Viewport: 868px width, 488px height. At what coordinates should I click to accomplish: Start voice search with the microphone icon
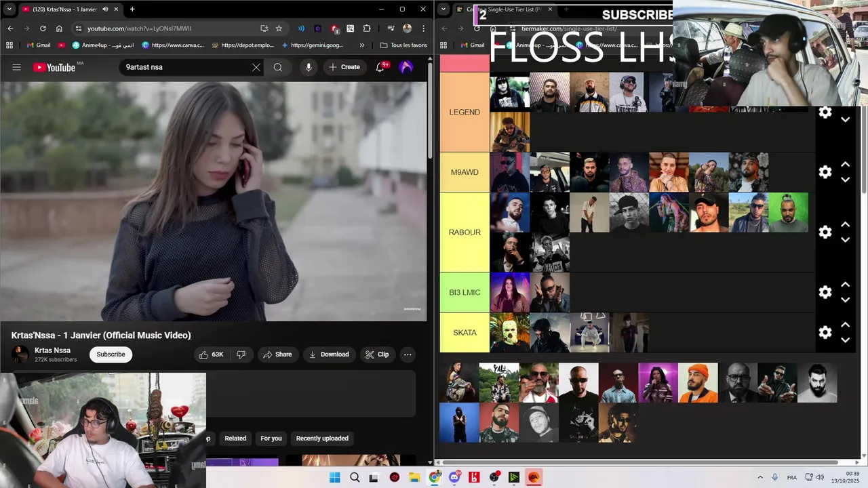(x=309, y=67)
